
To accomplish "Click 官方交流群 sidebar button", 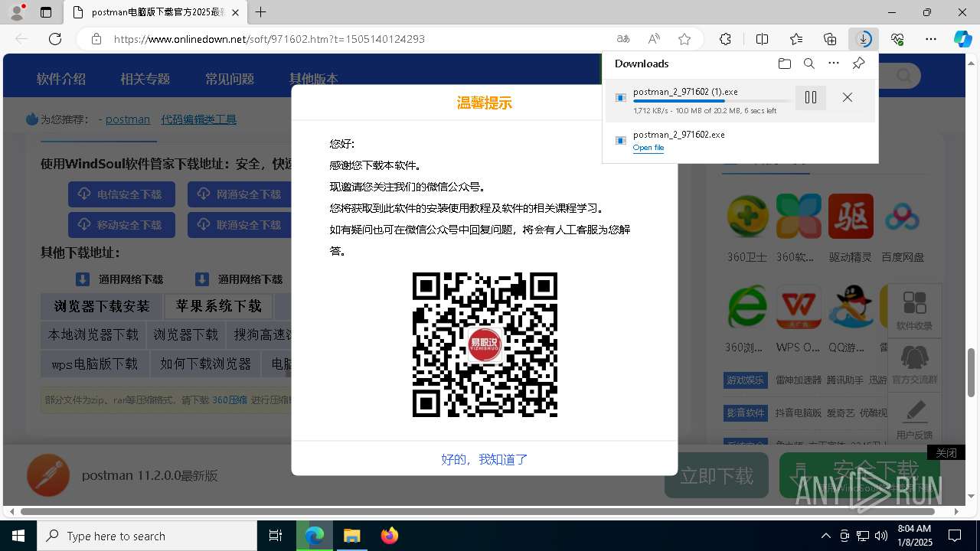I will tap(914, 364).
